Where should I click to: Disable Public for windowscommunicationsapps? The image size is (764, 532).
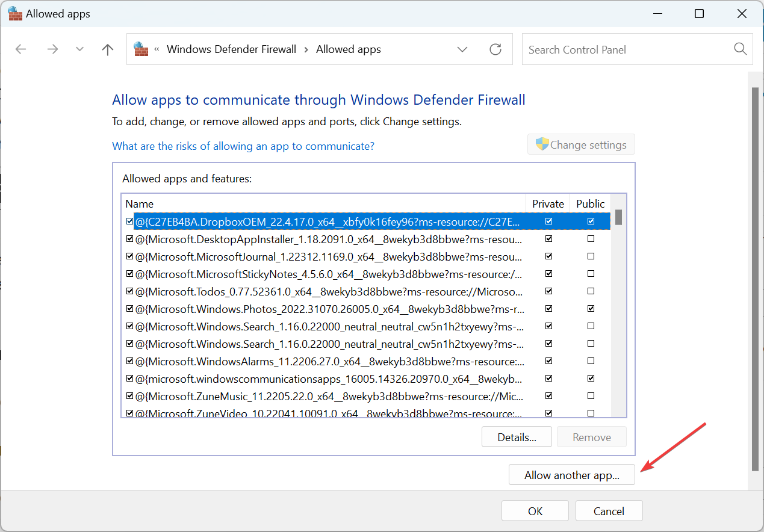pyautogui.click(x=591, y=379)
